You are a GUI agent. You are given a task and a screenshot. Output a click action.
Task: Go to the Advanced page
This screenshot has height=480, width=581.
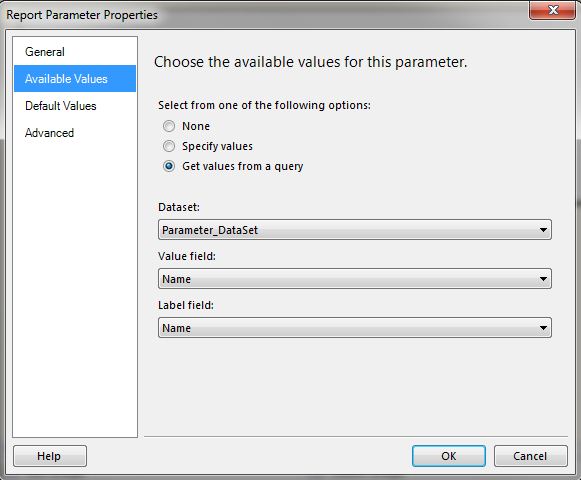click(x=50, y=133)
